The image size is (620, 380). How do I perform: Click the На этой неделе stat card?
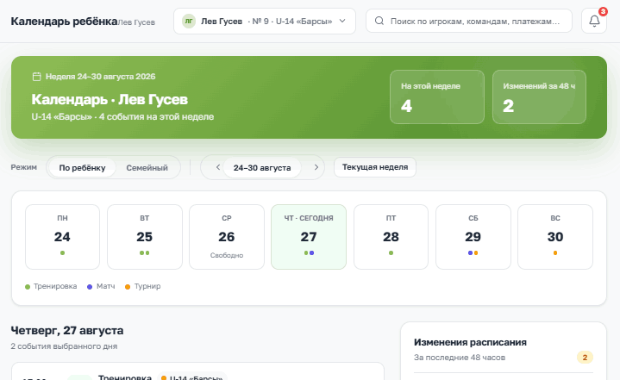click(x=437, y=97)
